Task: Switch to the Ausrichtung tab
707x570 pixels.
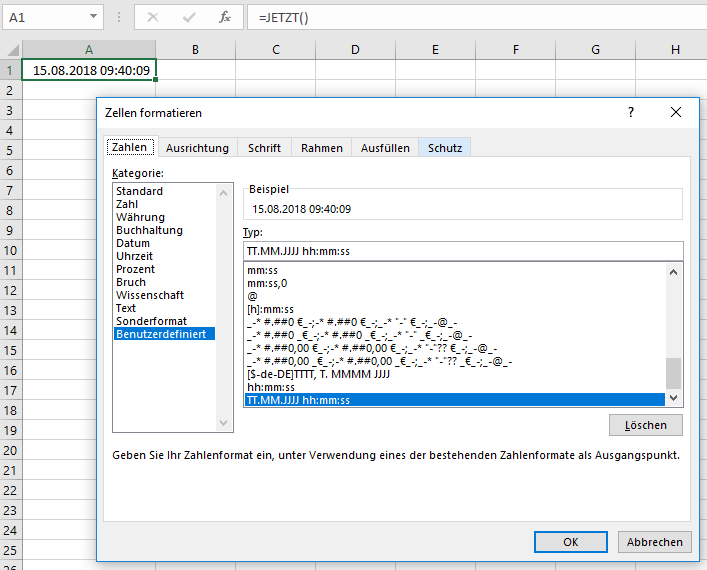Action: pyautogui.click(x=197, y=148)
